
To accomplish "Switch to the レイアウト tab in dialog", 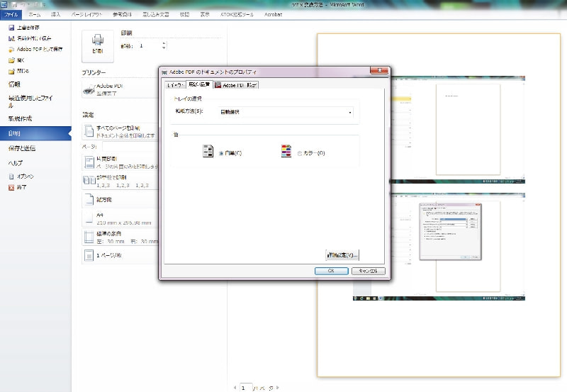I will (175, 85).
